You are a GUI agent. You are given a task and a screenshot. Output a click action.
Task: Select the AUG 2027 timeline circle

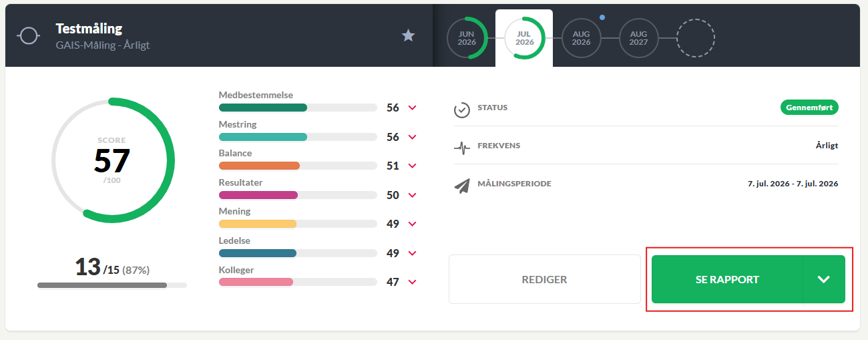pos(638,38)
